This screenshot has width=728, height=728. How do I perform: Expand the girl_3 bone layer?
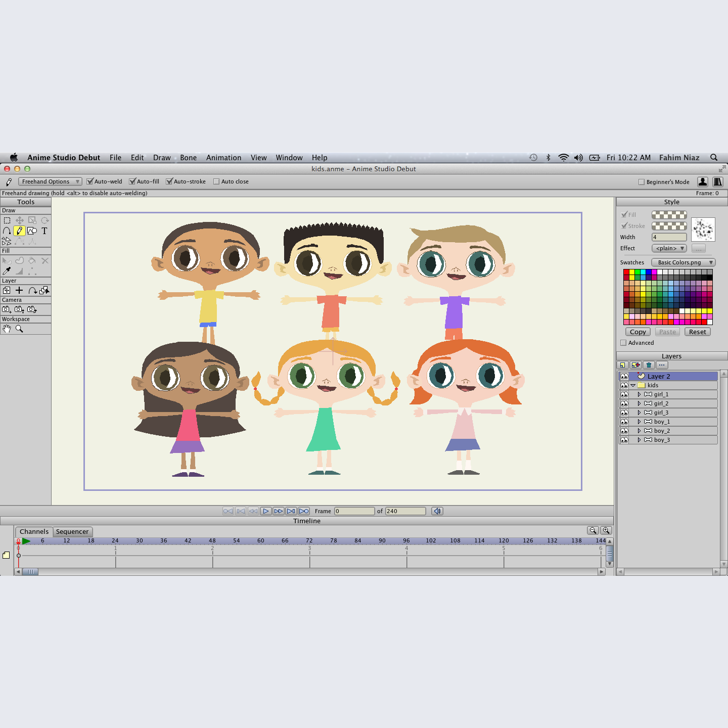tap(639, 413)
